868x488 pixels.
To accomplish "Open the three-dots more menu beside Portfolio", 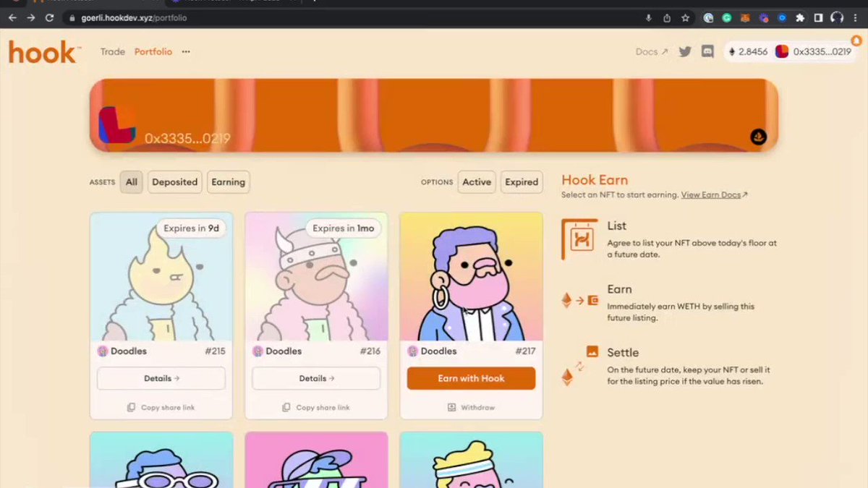I will [186, 51].
